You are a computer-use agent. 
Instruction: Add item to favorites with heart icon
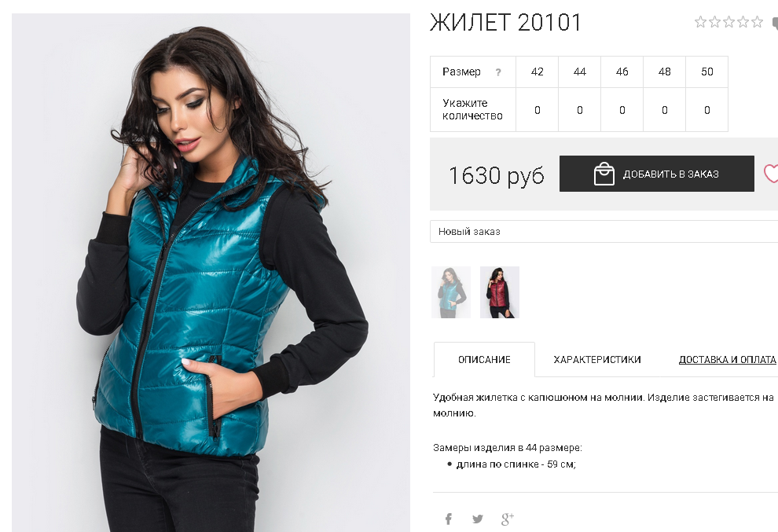click(771, 174)
